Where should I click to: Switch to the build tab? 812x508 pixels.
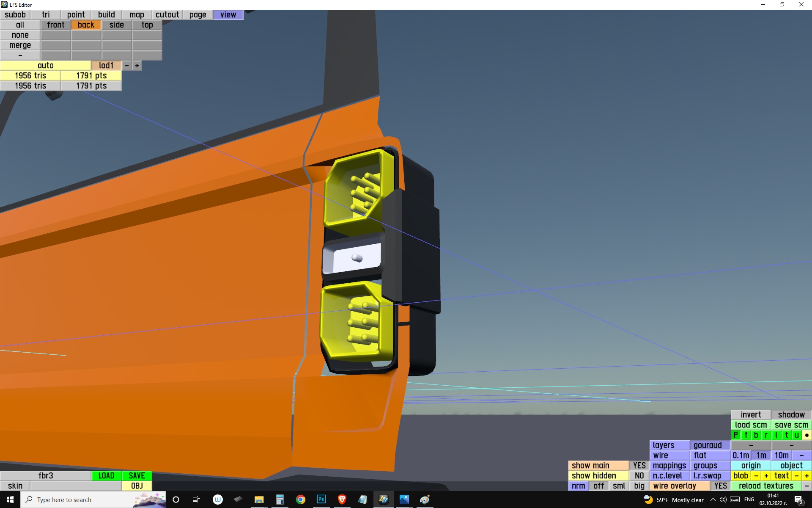[x=106, y=15]
